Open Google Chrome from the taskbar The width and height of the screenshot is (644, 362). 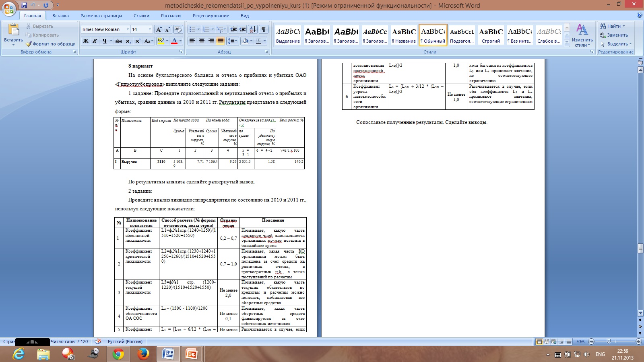[118, 354]
